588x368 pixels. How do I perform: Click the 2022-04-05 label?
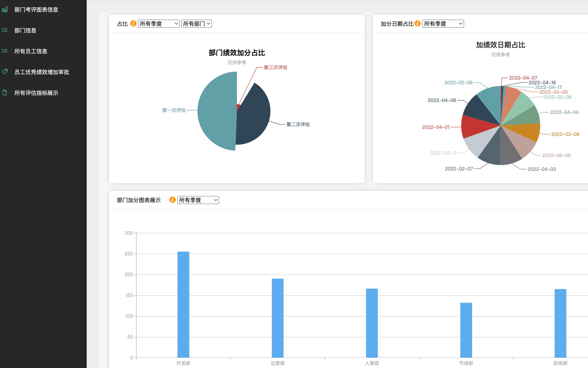553,92
